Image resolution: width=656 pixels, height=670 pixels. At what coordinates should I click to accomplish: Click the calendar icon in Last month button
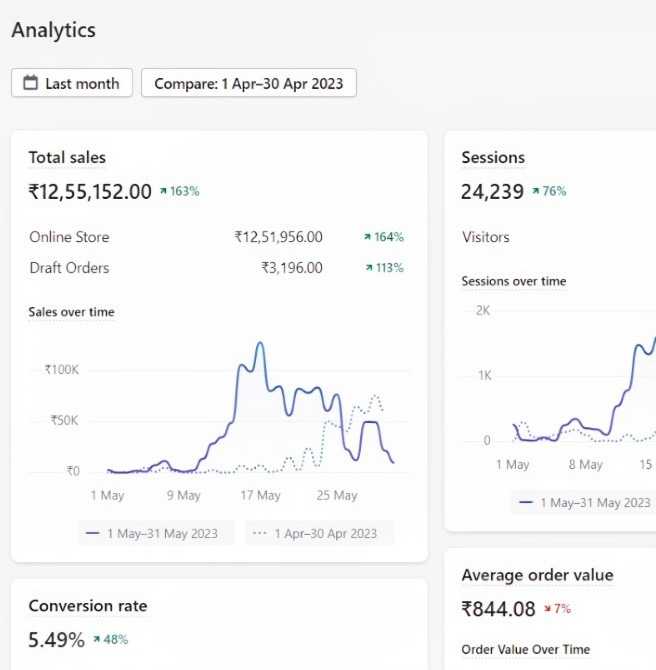click(x=30, y=84)
